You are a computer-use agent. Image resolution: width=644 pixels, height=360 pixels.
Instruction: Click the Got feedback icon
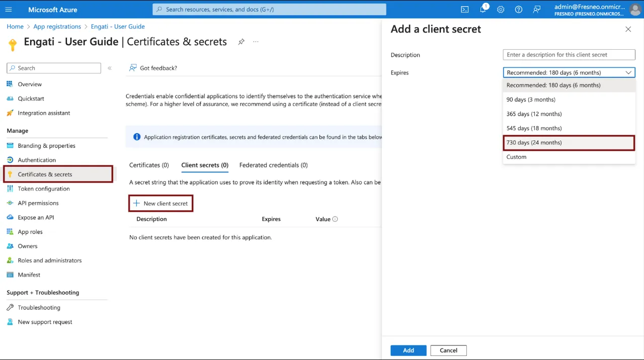click(133, 68)
